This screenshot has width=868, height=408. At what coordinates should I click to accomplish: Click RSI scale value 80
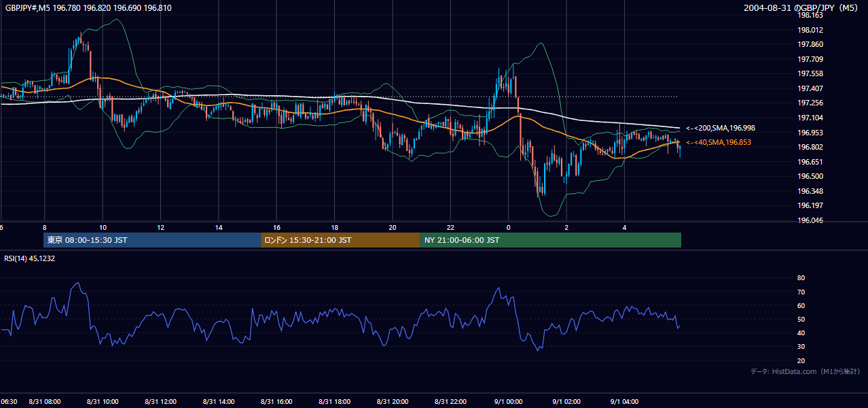[801, 278]
